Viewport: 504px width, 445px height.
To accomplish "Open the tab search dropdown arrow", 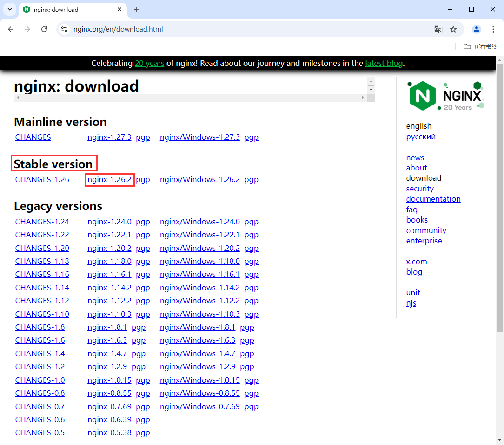I will pyautogui.click(x=10, y=9).
